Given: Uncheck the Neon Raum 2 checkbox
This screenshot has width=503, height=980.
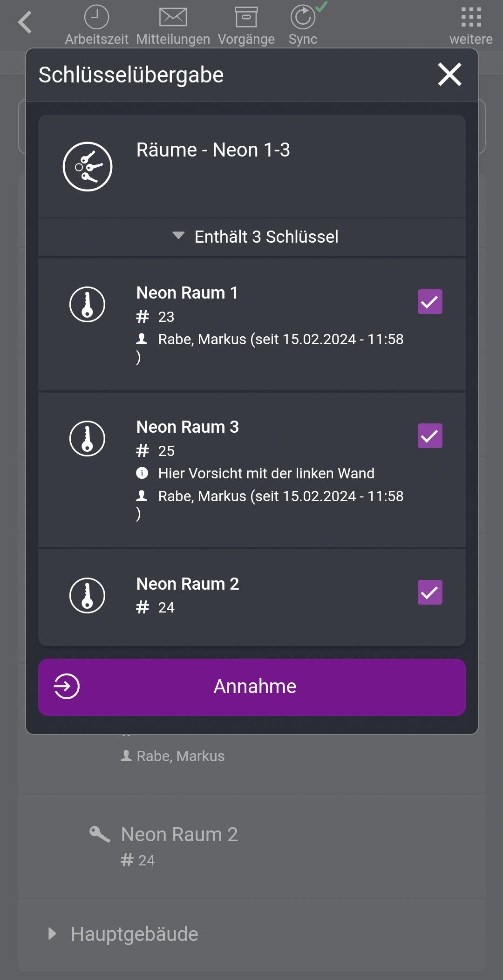Looking at the screenshot, I should coord(429,592).
